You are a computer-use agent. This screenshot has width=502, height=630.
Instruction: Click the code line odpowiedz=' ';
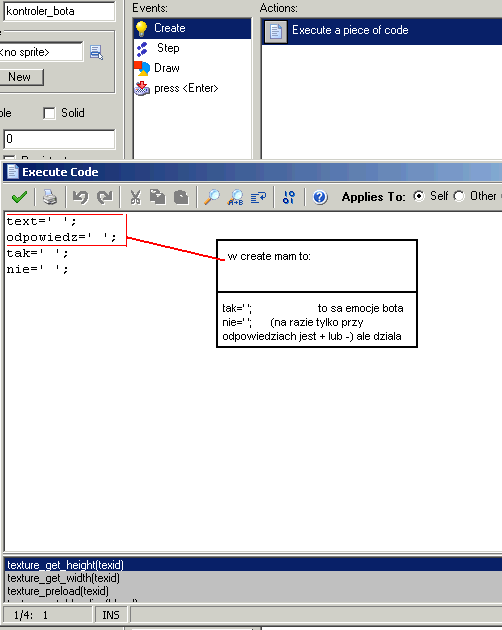tap(61, 237)
